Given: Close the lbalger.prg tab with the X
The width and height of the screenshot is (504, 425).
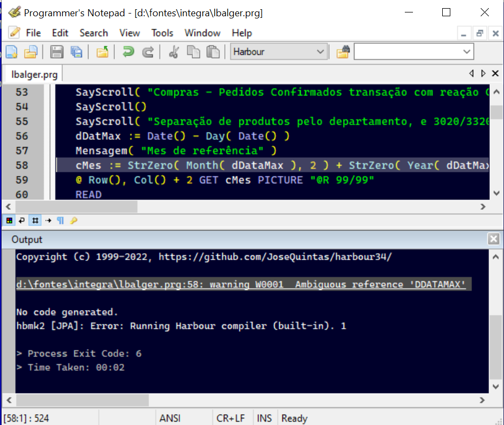Looking at the screenshot, I should pos(495,73).
